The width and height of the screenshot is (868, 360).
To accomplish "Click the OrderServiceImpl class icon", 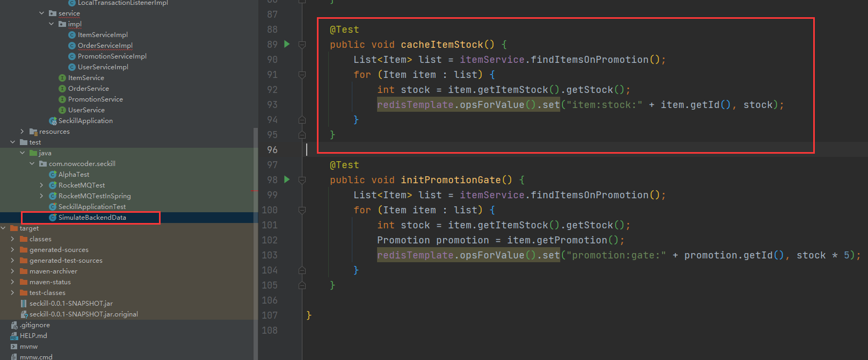I will (x=72, y=46).
